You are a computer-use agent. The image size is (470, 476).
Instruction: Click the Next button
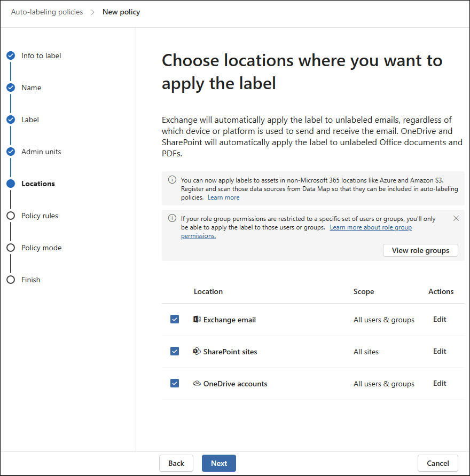(219, 463)
